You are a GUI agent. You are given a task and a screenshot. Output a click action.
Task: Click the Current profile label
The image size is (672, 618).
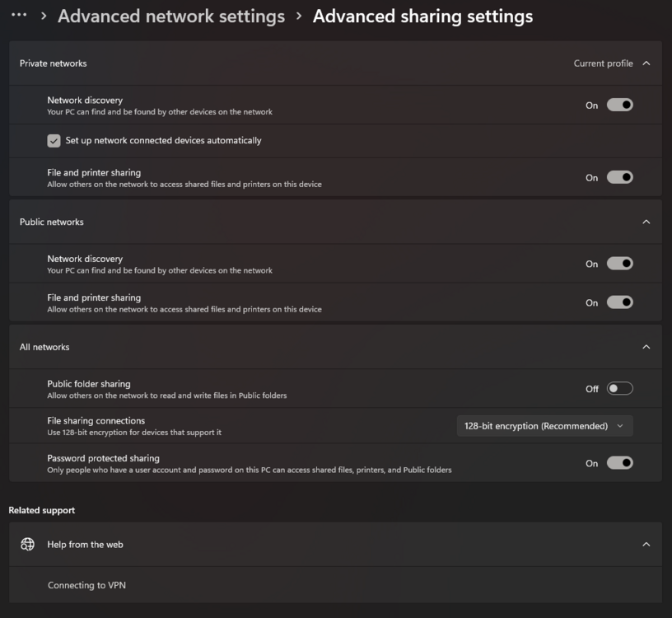click(603, 63)
